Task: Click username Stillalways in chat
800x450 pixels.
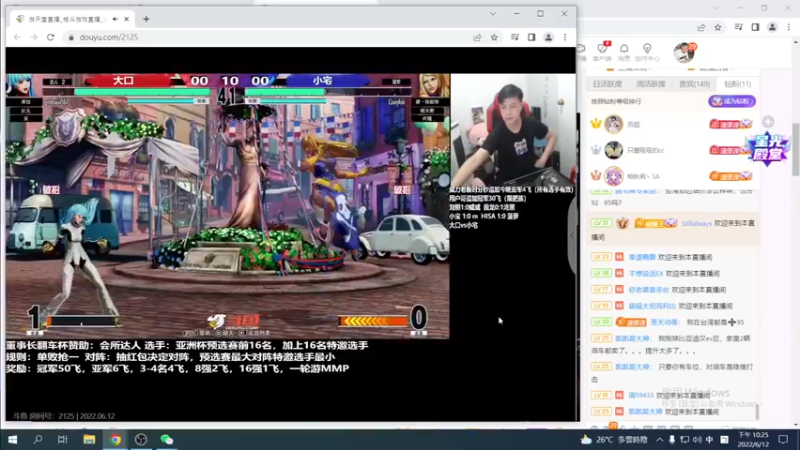Action: (x=696, y=223)
